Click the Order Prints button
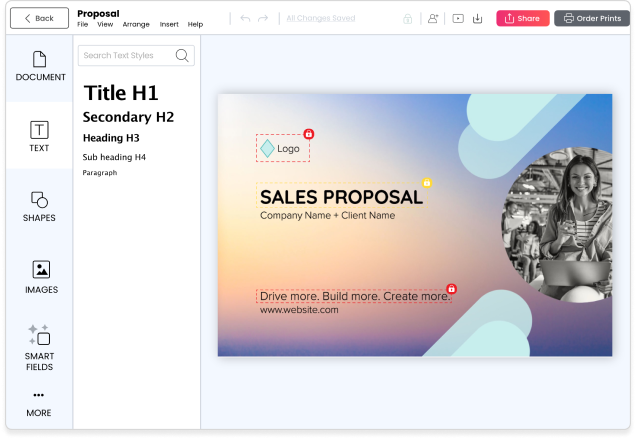Image resolution: width=636 pixels, height=440 pixels. pyautogui.click(x=592, y=18)
